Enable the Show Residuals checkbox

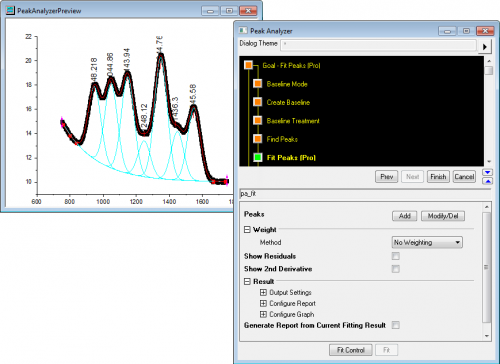click(x=396, y=256)
